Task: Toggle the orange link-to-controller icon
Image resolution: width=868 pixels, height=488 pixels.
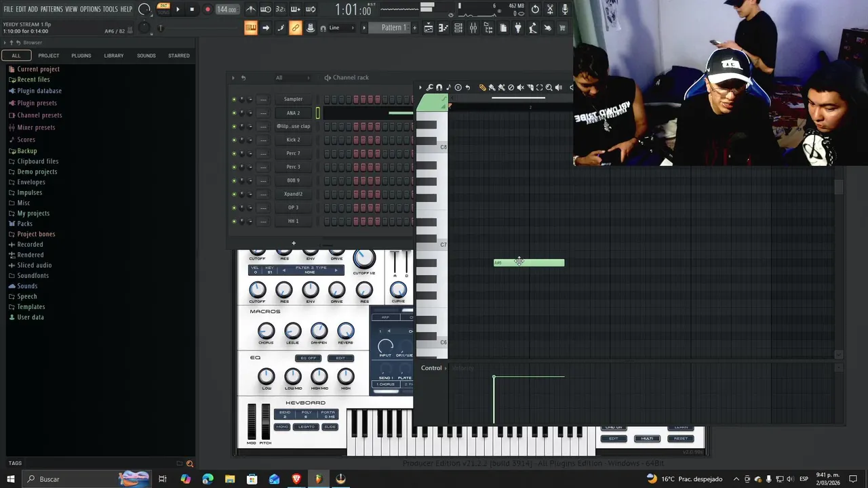Action: (x=295, y=28)
